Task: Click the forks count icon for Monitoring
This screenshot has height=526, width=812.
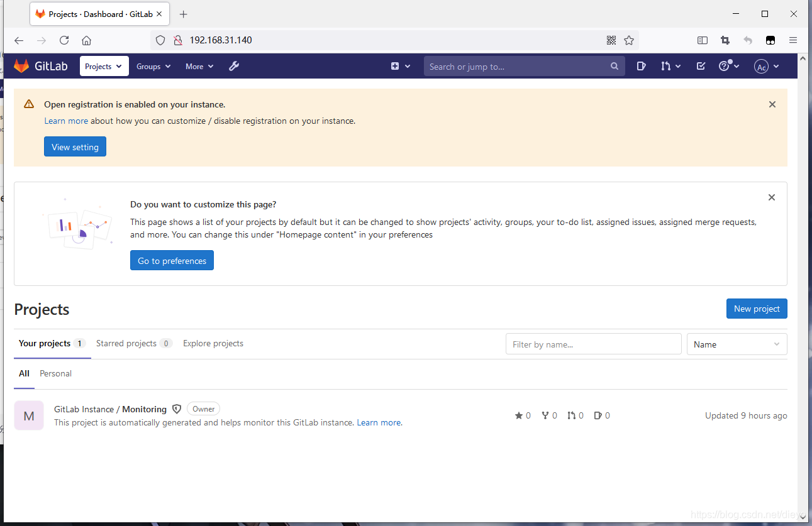Action: (x=549, y=415)
